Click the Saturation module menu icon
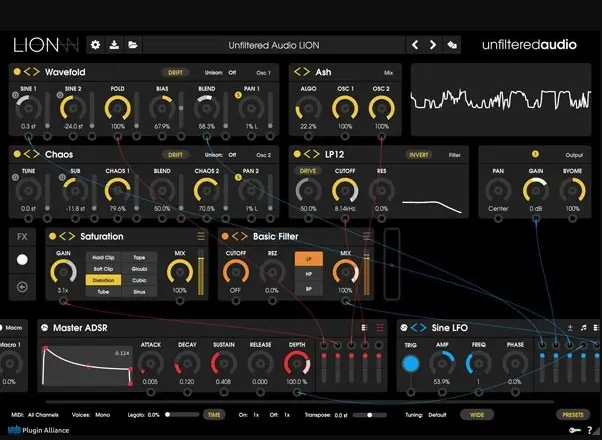 tap(201, 236)
